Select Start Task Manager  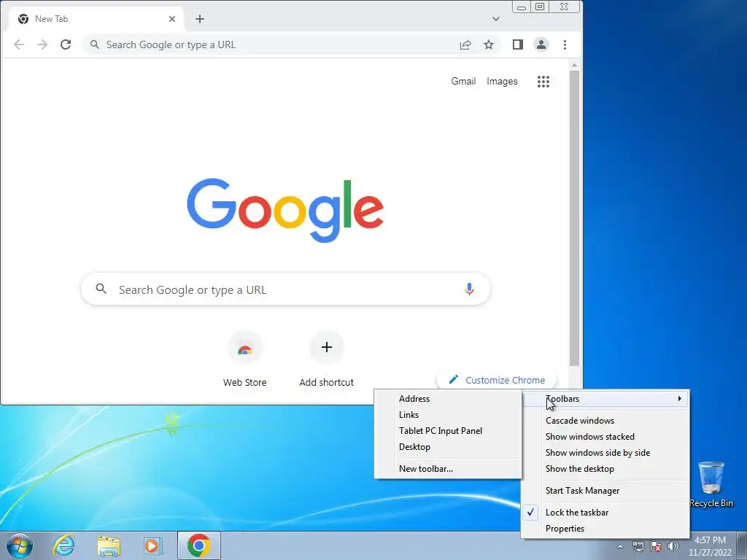click(x=605, y=491)
